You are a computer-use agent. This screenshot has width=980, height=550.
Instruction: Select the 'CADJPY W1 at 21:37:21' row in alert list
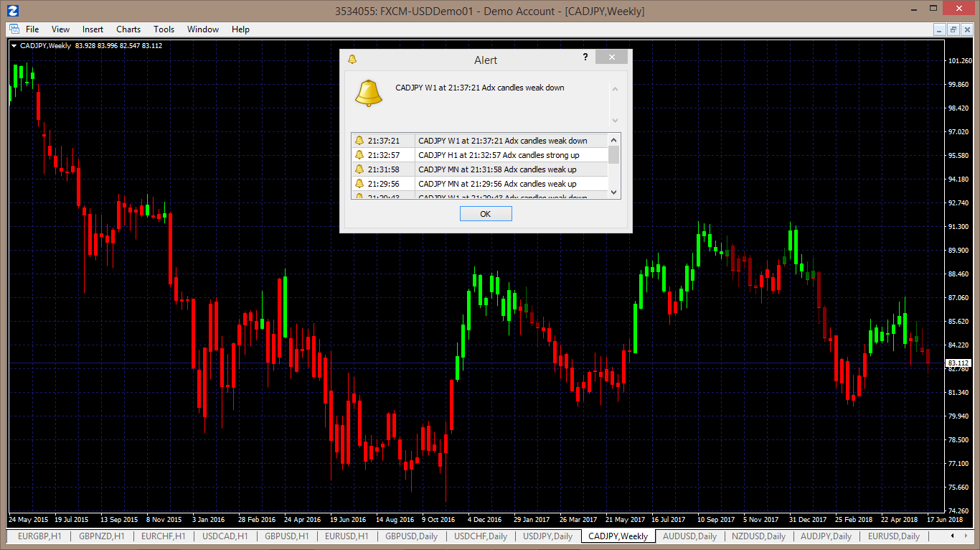(x=480, y=141)
